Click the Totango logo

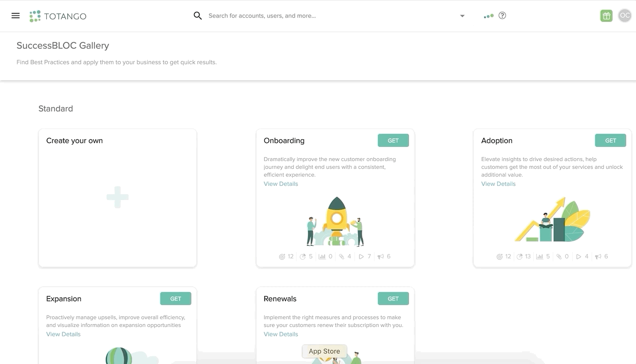[x=58, y=16]
